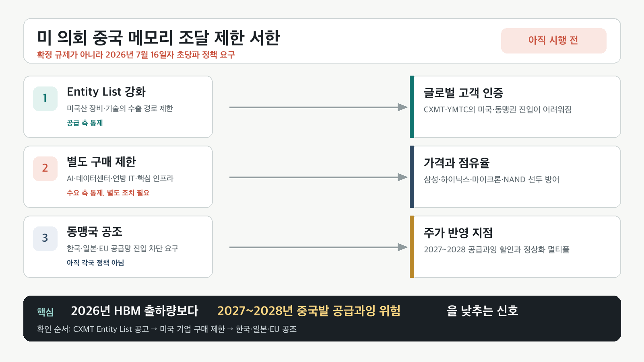Select the Entity List 강화 card title
This screenshot has width=644, height=362.
106,92
